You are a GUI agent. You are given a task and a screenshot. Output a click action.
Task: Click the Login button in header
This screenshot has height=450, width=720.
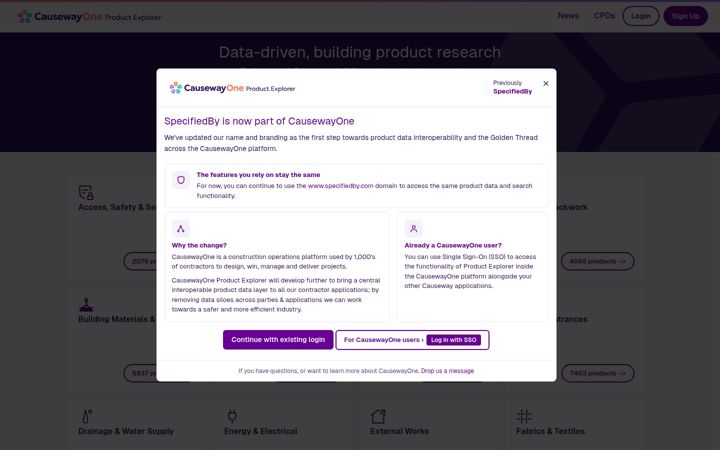[x=641, y=16]
